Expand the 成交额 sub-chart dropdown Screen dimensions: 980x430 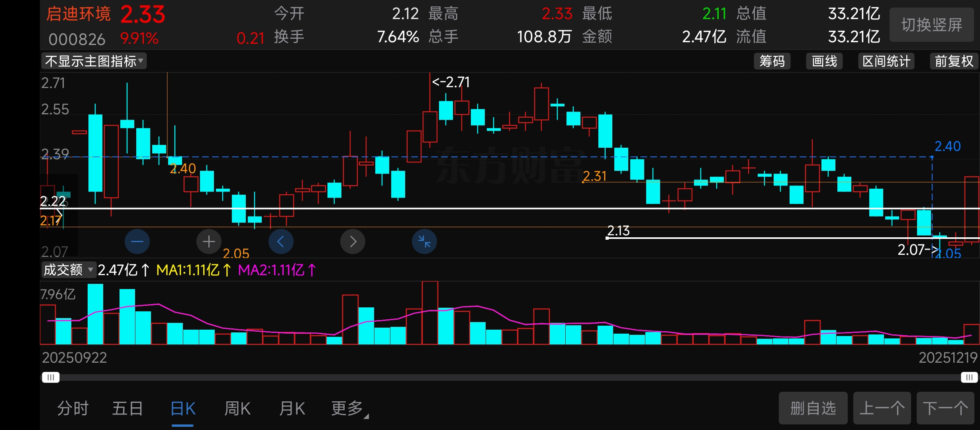pyautogui.click(x=69, y=270)
